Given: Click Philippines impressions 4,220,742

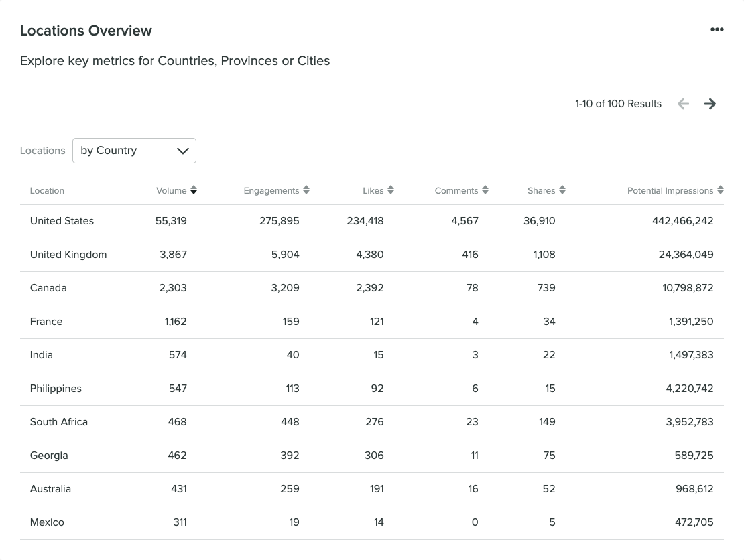Looking at the screenshot, I should [690, 389].
